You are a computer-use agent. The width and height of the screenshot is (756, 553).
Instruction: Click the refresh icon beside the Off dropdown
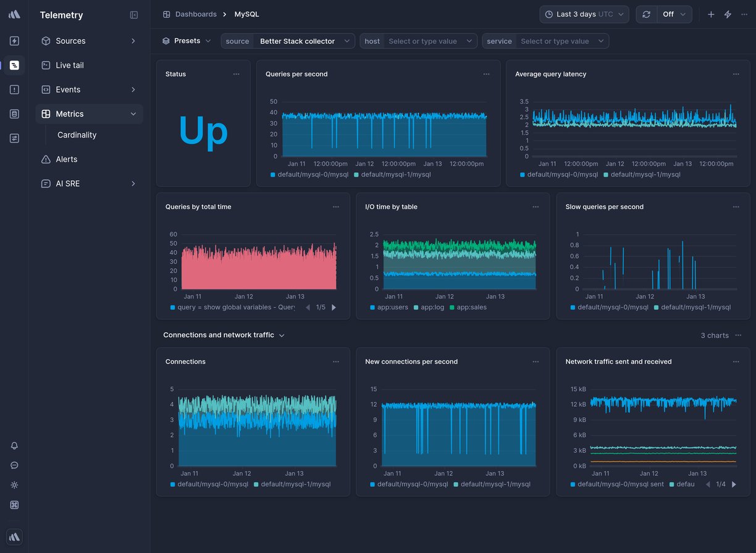click(647, 14)
